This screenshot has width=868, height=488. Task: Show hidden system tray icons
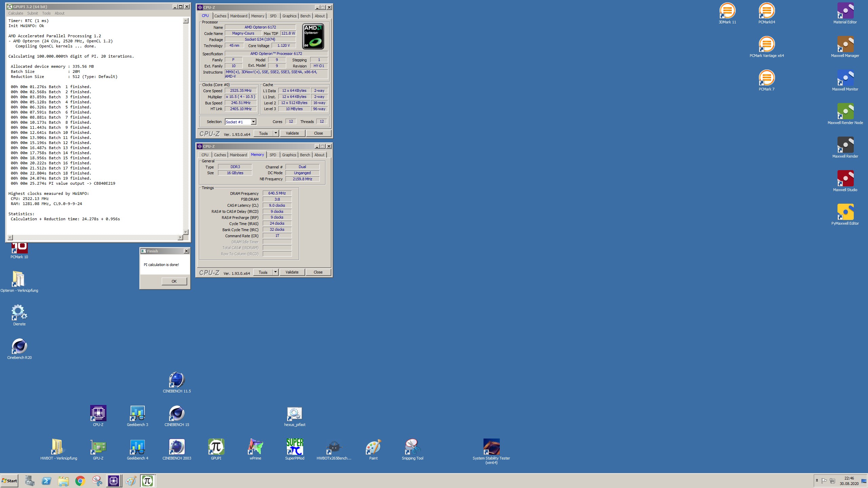(817, 481)
